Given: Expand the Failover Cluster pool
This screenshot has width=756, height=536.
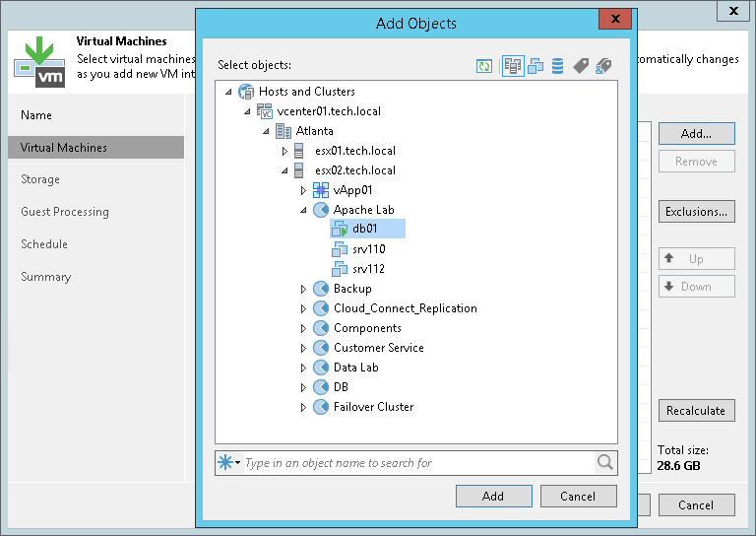Looking at the screenshot, I should click(303, 407).
